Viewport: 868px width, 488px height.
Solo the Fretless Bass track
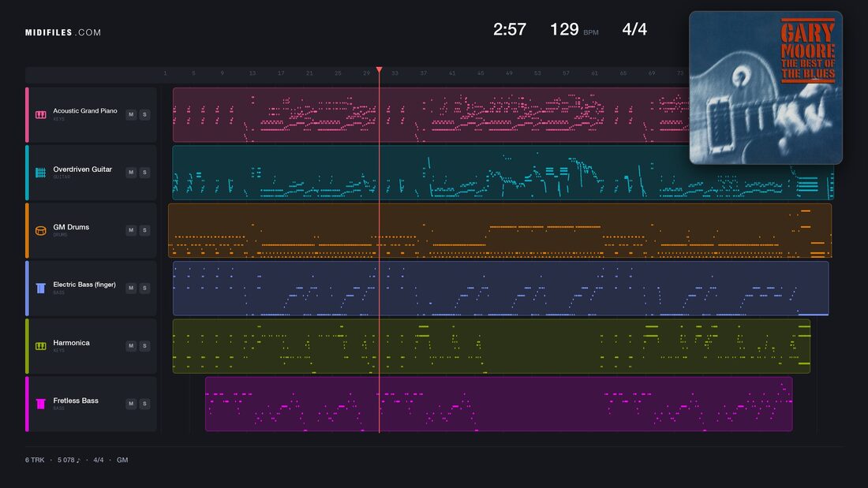144,404
